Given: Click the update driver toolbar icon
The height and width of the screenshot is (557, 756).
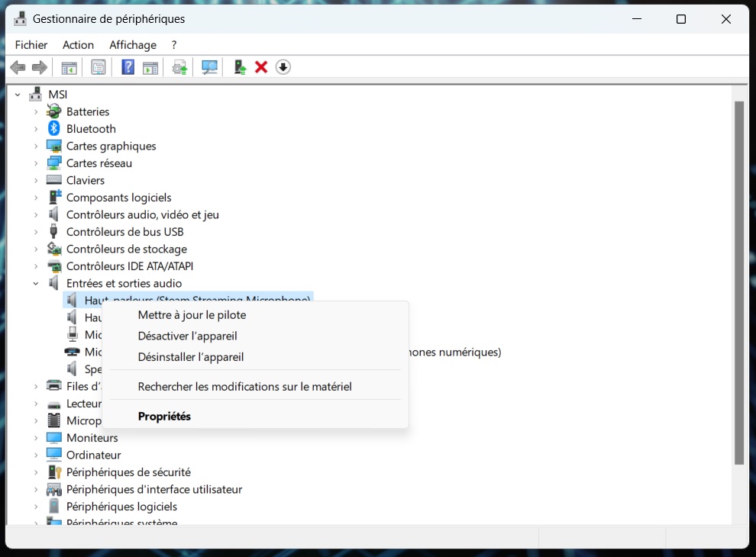Looking at the screenshot, I should pos(179,67).
